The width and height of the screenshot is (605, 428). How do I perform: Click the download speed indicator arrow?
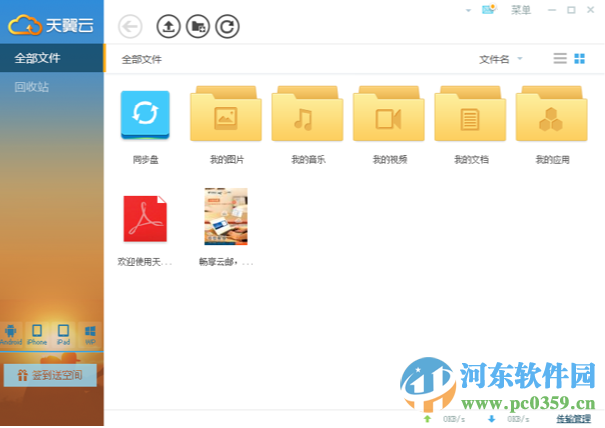coord(491,419)
